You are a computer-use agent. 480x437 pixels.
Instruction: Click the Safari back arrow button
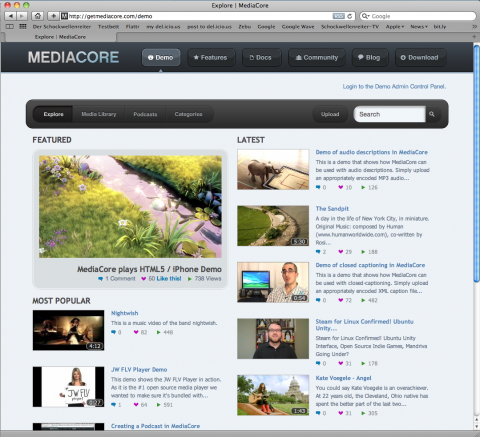pos(10,16)
